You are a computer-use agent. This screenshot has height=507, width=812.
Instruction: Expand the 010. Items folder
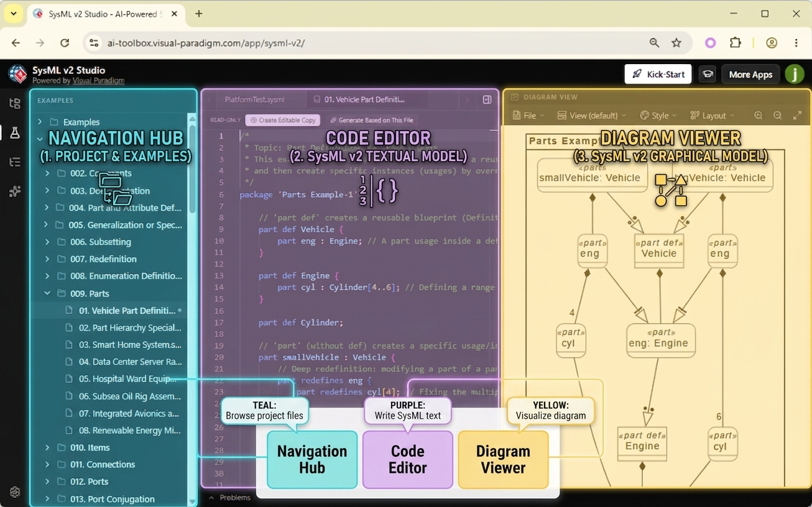[47, 447]
